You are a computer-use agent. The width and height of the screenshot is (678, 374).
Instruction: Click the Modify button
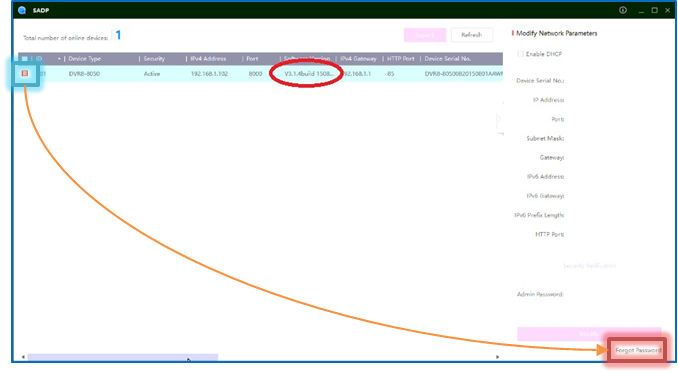tap(589, 334)
